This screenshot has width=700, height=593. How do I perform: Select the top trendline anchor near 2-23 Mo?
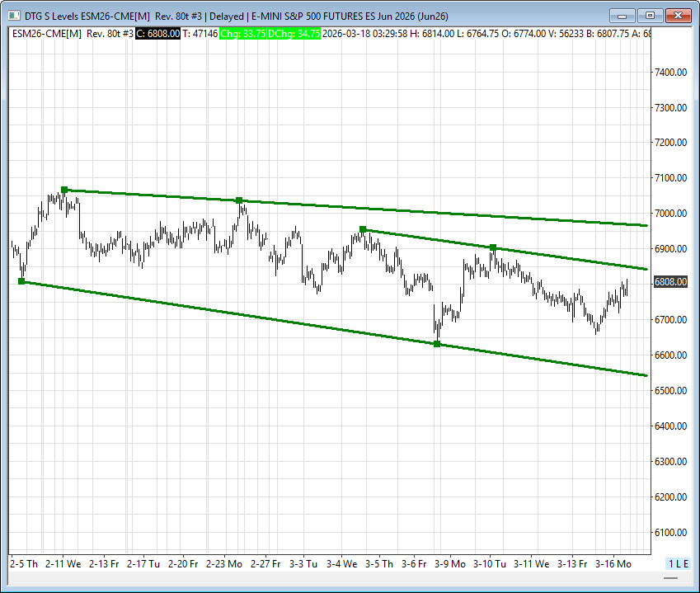239,200
